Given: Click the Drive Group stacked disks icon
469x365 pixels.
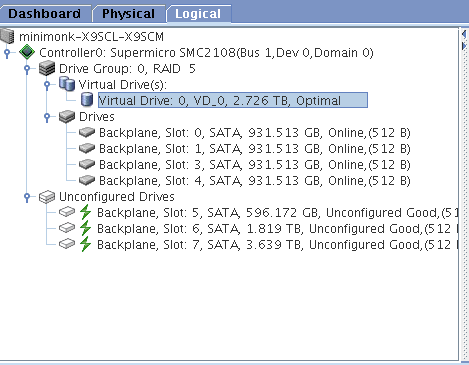Looking at the screenshot, I should click(47, 68).
